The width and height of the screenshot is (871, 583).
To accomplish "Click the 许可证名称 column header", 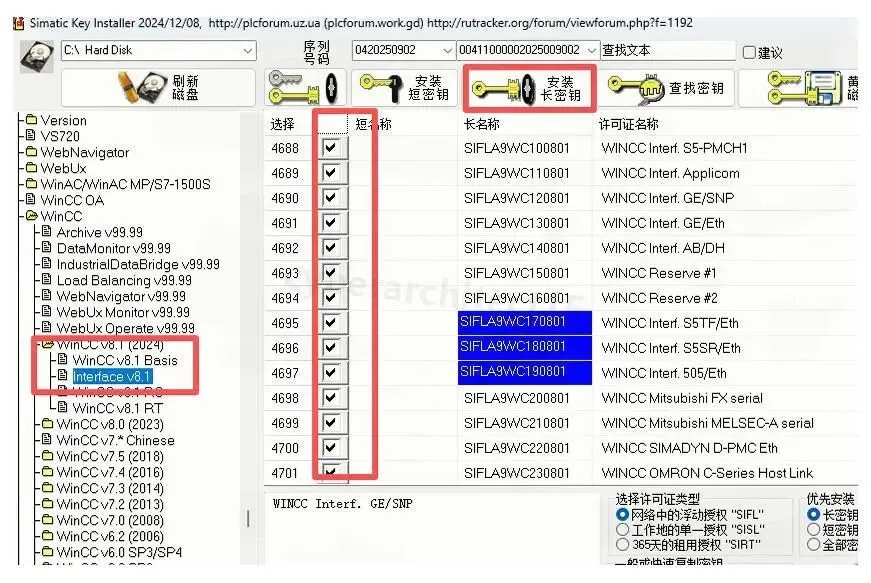I will point(628,124).
